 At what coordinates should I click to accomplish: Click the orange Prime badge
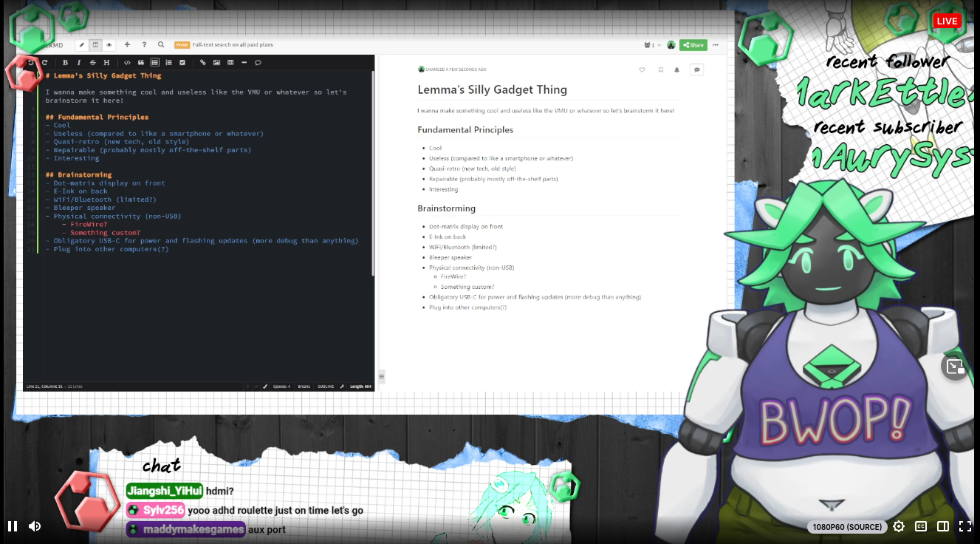pos(182,45)
